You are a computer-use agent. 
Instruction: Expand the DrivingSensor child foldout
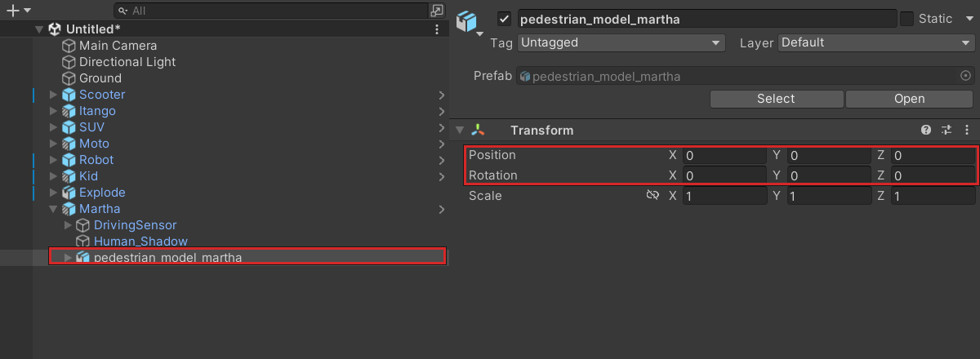coord(69,225)
